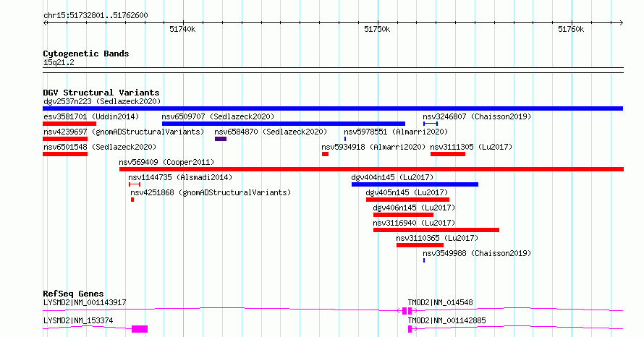Select the red nsv3110365 variant bar

pyautogui.click(x=420, y=245)
